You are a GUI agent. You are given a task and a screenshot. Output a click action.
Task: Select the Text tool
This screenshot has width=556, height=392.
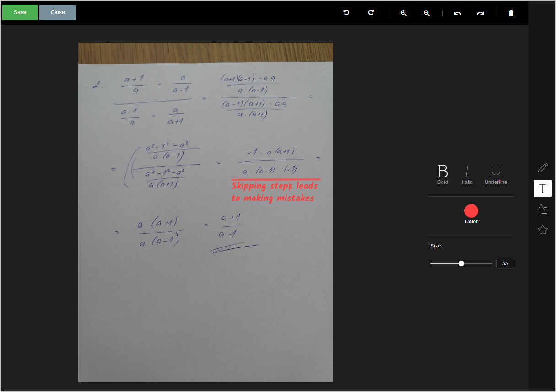pos(543,188)
